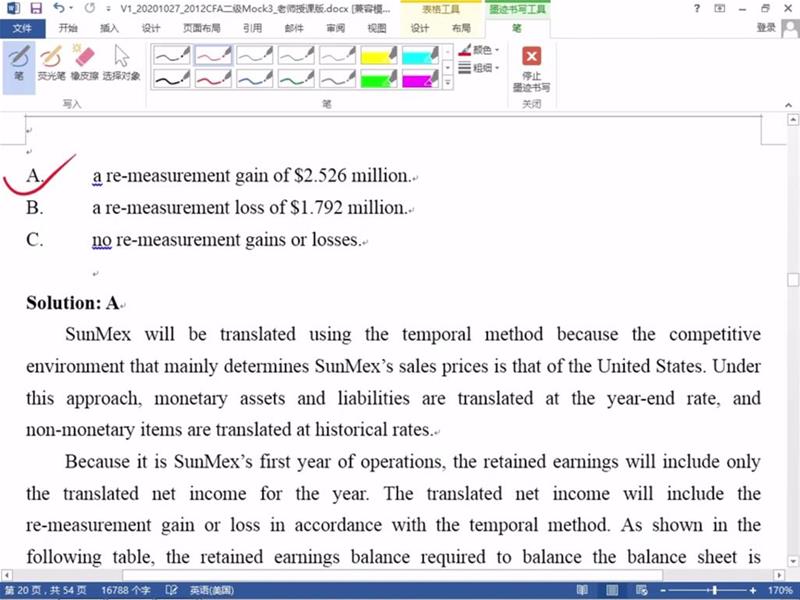Save the document via Quick Access
The width and height of the screenshot is (800, 600).
[36, 8]
